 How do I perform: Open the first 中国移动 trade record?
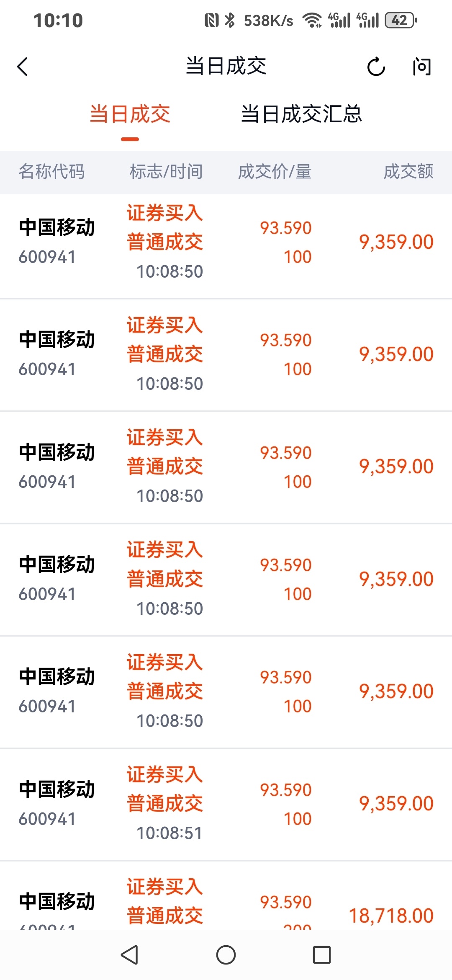226,242
